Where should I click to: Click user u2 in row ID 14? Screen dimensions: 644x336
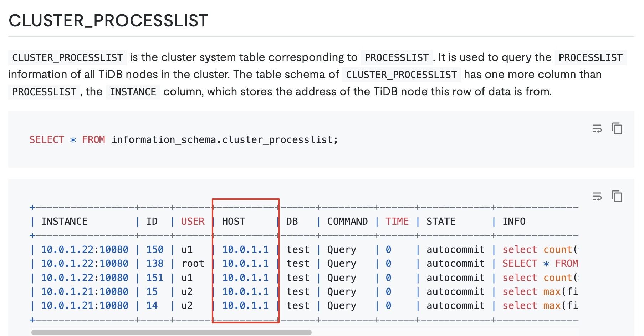pyautogui.click(x=187, y=306)
